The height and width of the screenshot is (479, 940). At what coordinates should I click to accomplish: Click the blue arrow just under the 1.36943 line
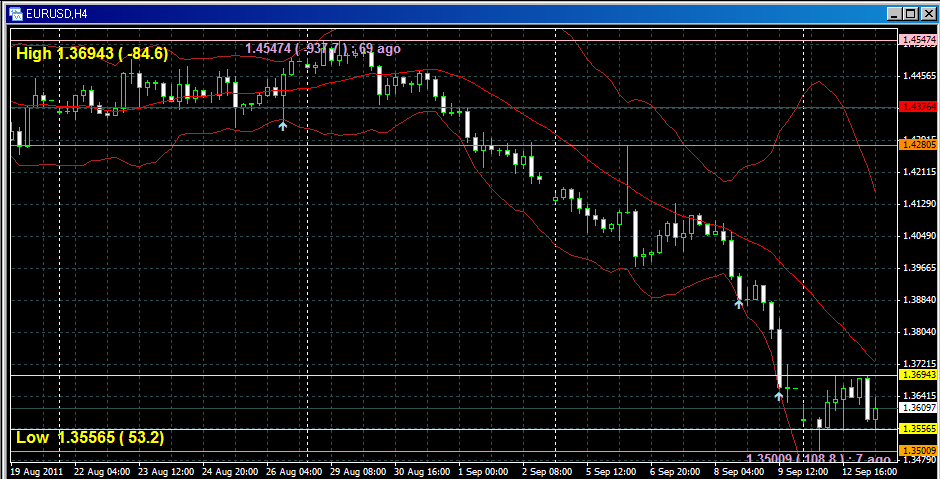779,396
